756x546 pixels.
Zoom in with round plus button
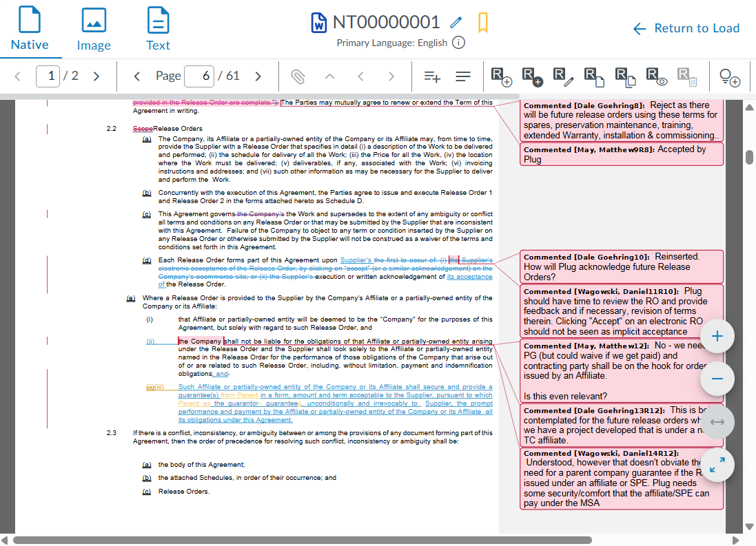point(717,337)
